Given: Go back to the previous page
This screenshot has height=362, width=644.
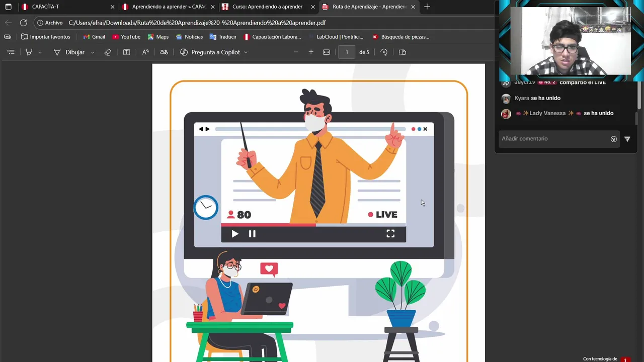Looking at the screenshot, I should click(8, 23).
